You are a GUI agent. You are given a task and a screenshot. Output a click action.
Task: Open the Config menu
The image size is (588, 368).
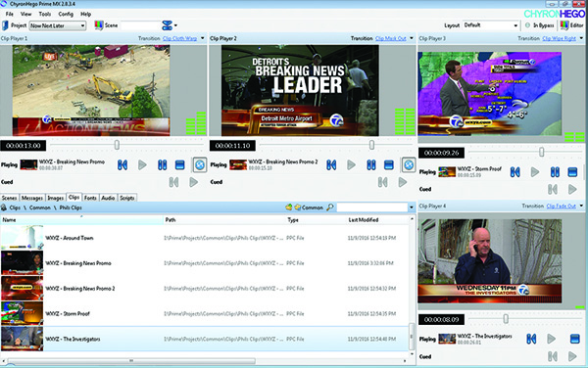[66, 15]
